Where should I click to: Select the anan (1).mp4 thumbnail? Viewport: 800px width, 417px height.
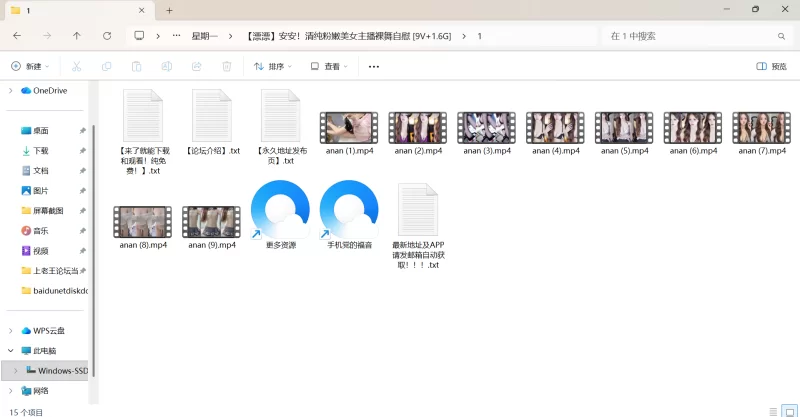click(349, 128)
